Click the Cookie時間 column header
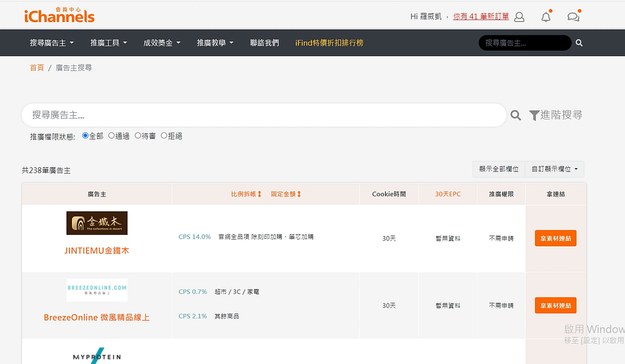 (389, 194)
